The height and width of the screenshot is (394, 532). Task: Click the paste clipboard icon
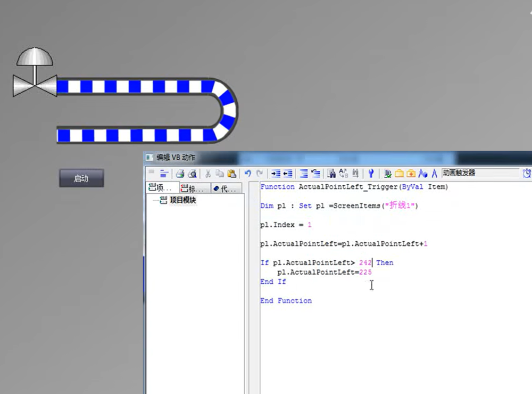(x=232, y=173)
